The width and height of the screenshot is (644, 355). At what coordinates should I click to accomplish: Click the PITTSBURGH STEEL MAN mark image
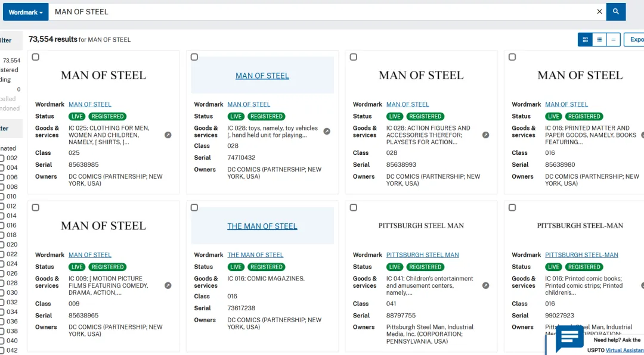click(421, 226)
